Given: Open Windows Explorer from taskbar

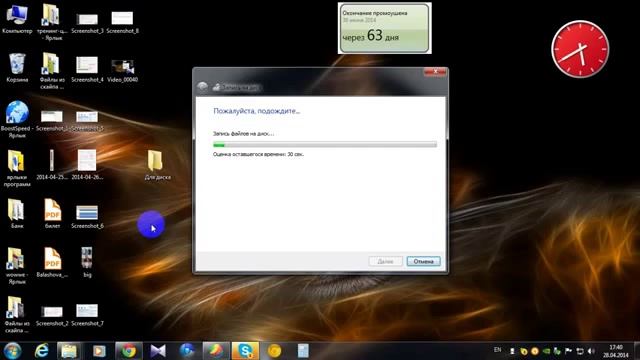Looking at the screenshot, I should point(69,351).
